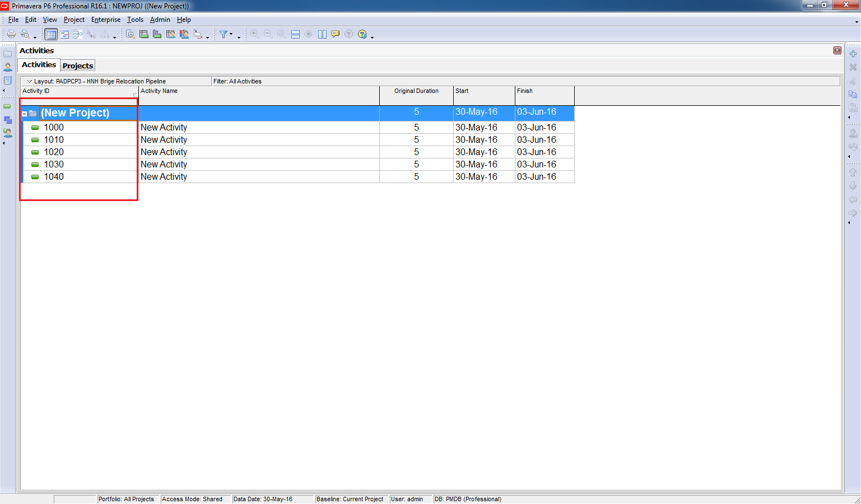Click the Filter funnel icon
Screen dimensions: 861x504
point(224,35)
